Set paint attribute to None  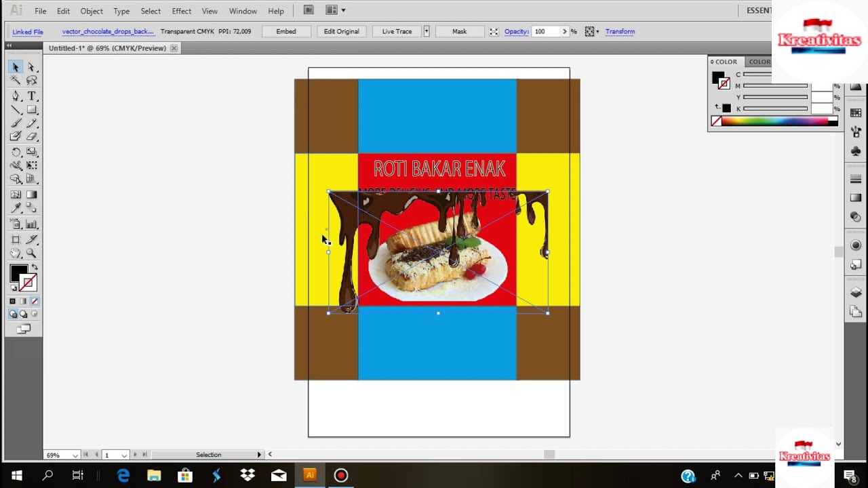tap(35, 301)
